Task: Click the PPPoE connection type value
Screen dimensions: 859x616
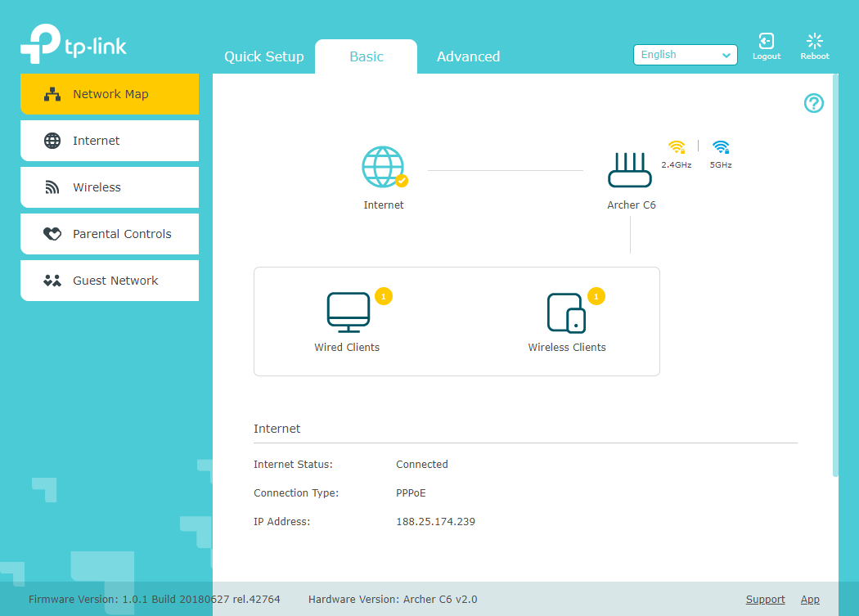Action: pos(411,493)
